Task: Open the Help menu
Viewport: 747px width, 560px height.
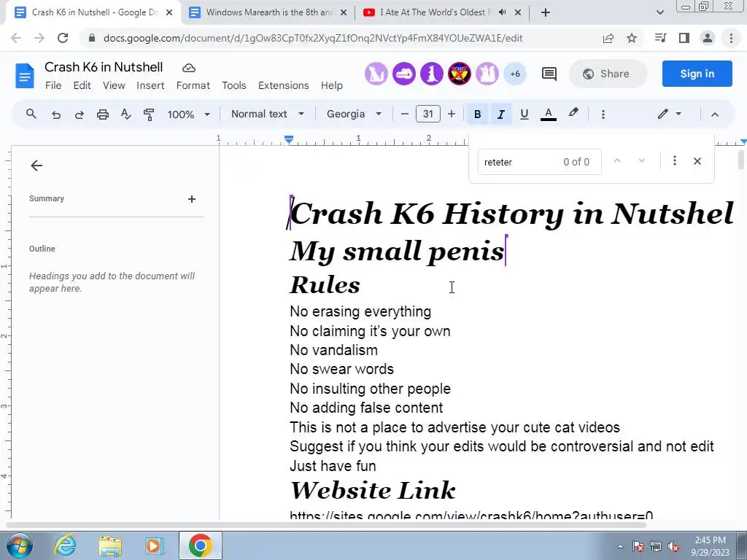Action: [332, 86]
